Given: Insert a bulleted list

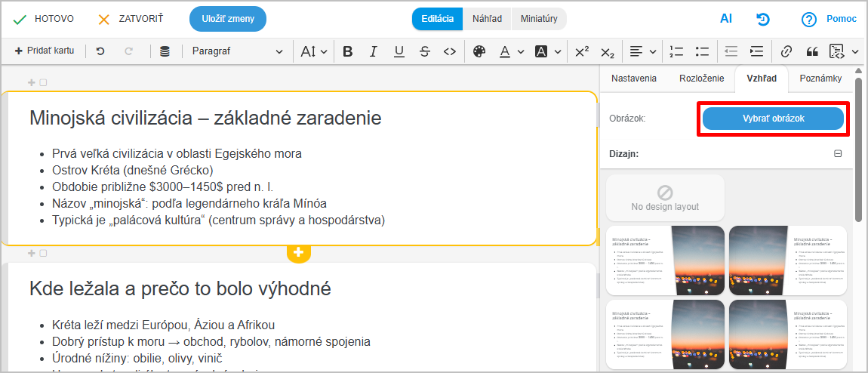Looking at the screenshot, I should click(x=702, y=51).
